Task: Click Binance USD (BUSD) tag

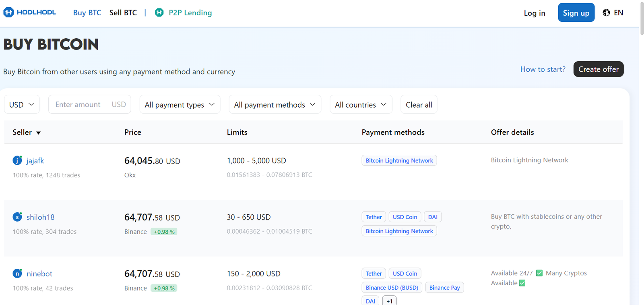Action: (x=392, y=287)
